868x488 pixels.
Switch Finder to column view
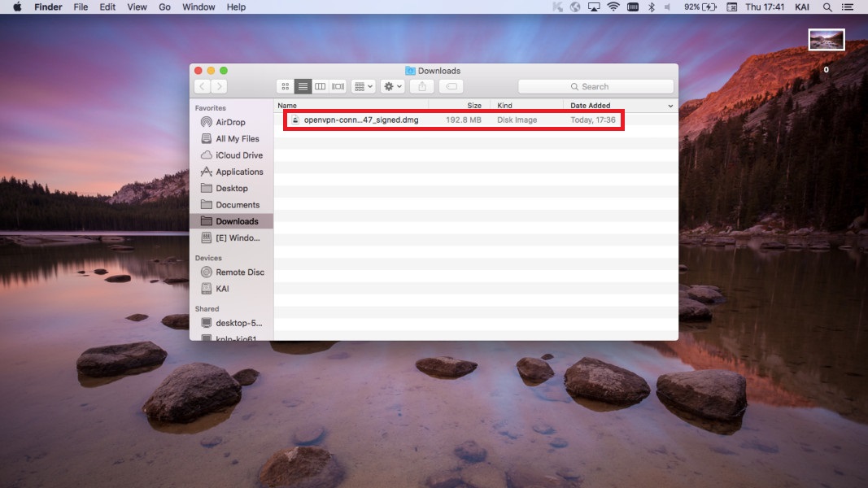[x=321, y=86]
